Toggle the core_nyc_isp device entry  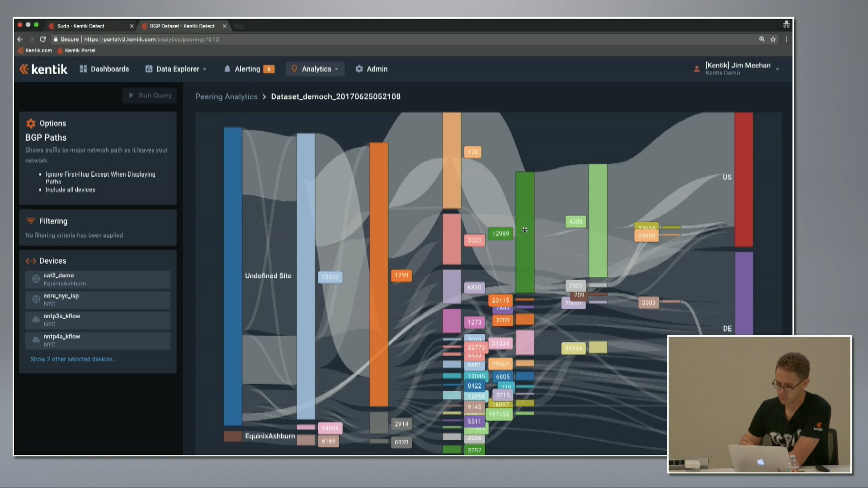coord(98,300)
